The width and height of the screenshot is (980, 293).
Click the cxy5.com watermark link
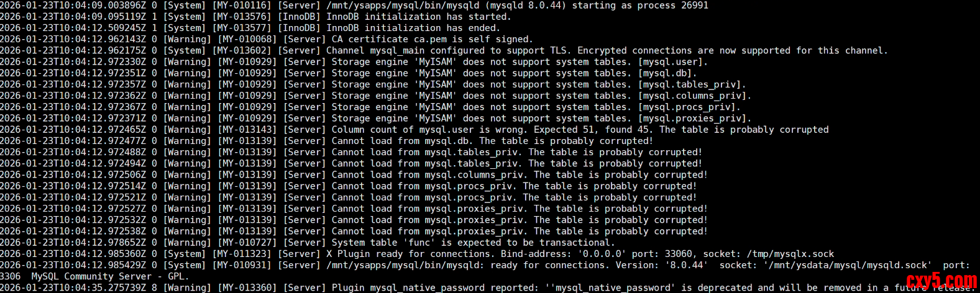point(941,282)
